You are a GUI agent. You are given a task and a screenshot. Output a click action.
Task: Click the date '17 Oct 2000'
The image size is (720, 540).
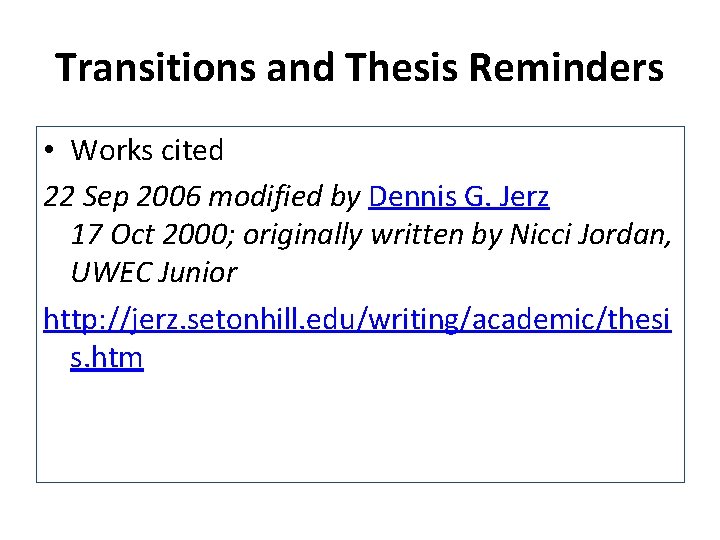[152, 236]
